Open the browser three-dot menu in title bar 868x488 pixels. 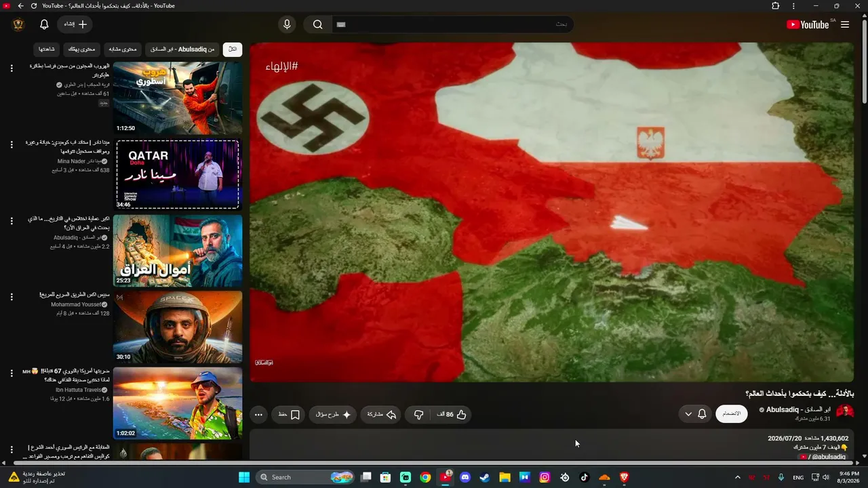[x=793, y=6]
